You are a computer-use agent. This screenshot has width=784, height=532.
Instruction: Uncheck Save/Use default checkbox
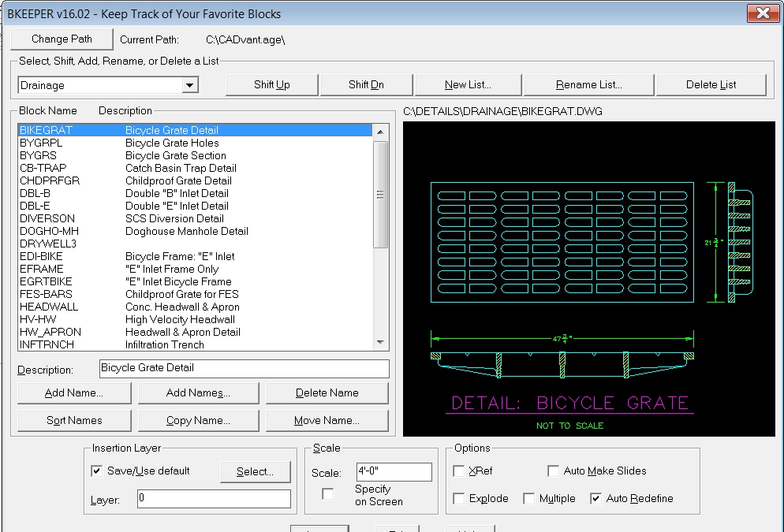click(97, 471)
